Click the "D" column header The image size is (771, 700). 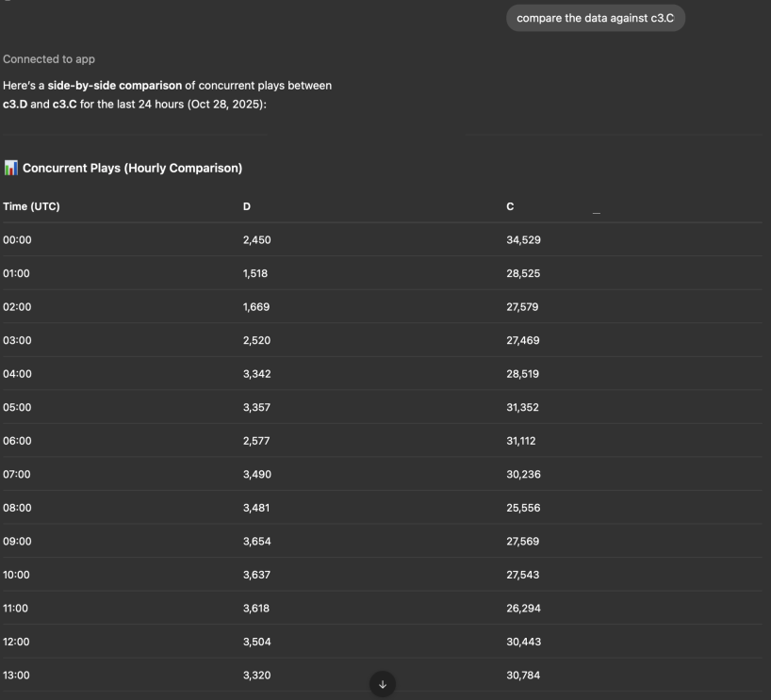tap(247, 206)
